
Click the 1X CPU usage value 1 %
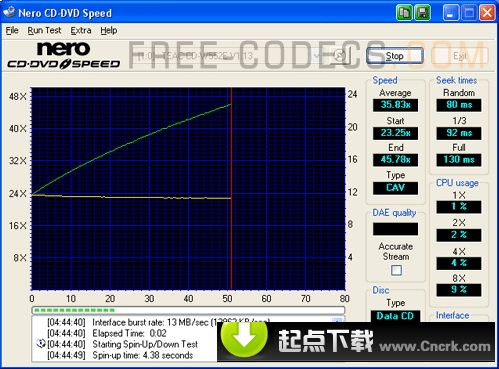pos(459,207)
